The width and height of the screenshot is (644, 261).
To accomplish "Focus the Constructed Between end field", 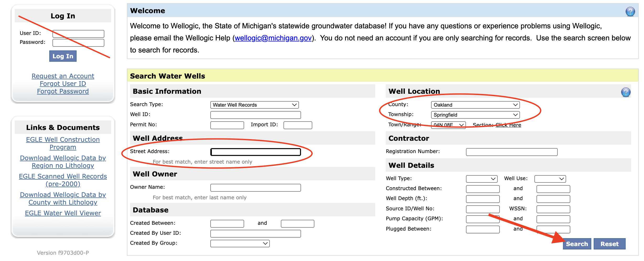I will [x=553, y=189].
